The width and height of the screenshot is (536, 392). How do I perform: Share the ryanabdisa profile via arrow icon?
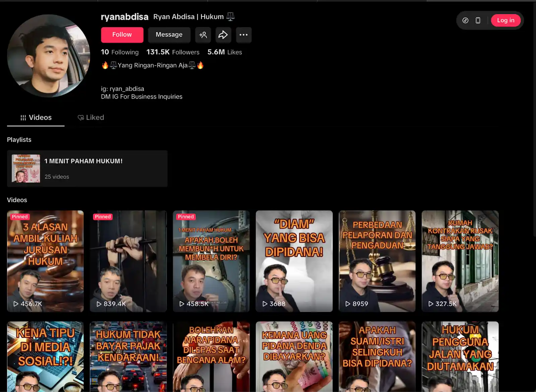pyautogui.click(x=223, y=35)
